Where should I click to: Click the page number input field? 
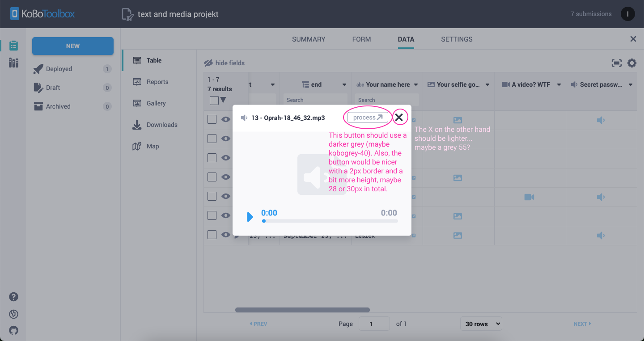374,323
